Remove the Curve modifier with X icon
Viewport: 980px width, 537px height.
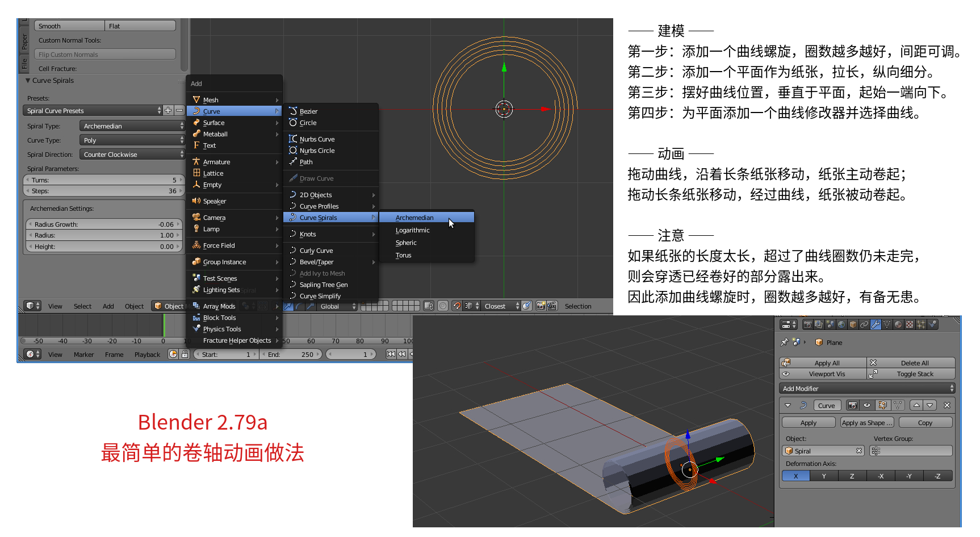click(947, 405)
